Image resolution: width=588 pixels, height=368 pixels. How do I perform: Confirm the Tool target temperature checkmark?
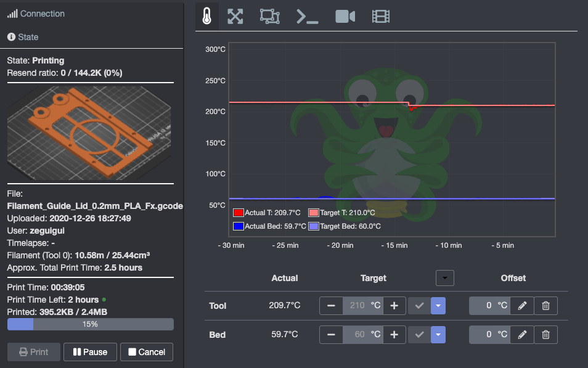[x=419, y=306]
